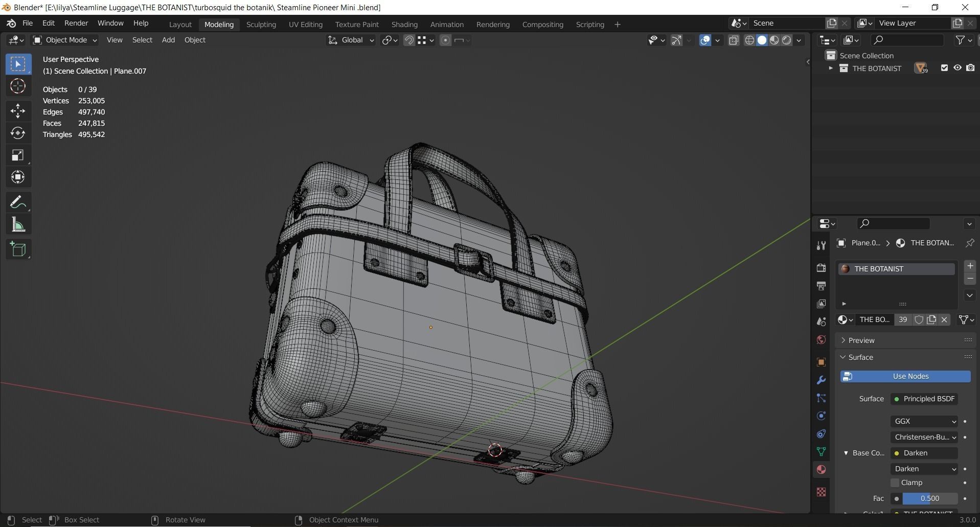Open the Global orientation dropdown

coord(351,40)
